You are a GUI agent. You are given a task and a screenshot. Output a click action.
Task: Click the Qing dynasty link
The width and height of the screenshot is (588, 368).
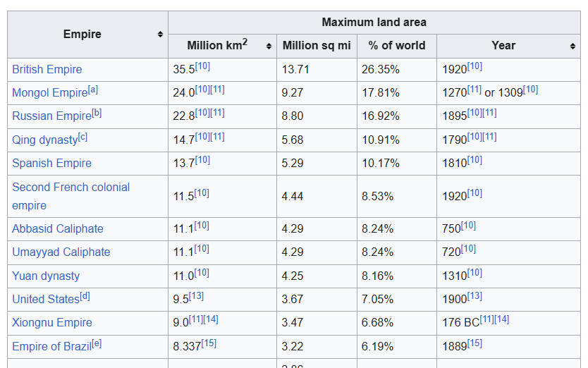[x=44, y=140]
